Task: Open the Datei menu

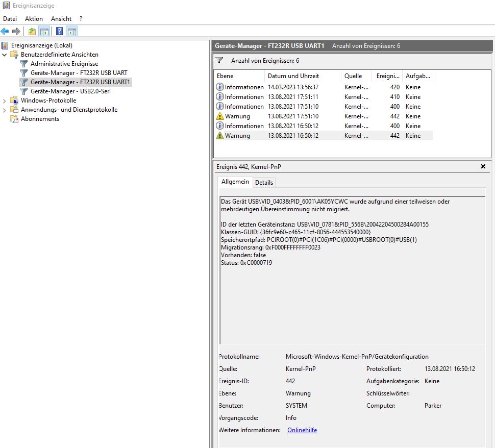Action: pyautogui.click(x=10, y=19)
